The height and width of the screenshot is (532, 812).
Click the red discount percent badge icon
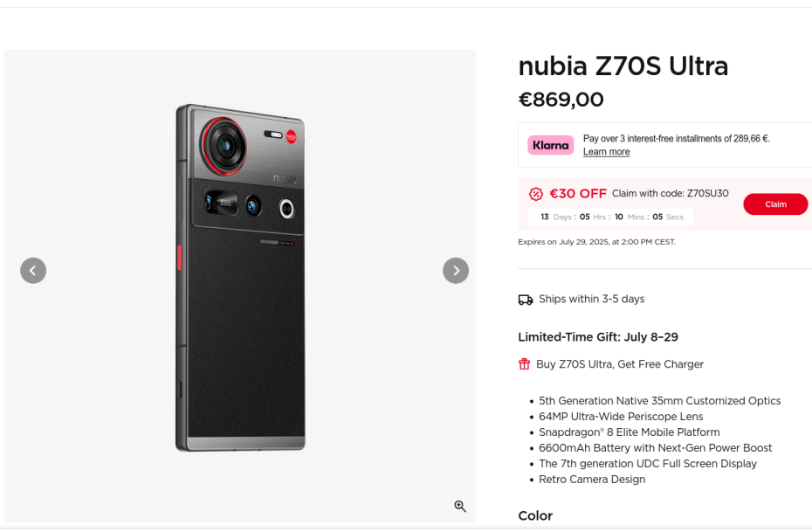click(x=536, y=194)
